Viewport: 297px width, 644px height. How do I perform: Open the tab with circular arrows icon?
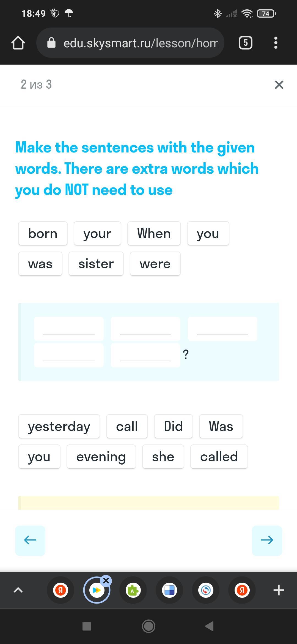[x=206, y=590]
